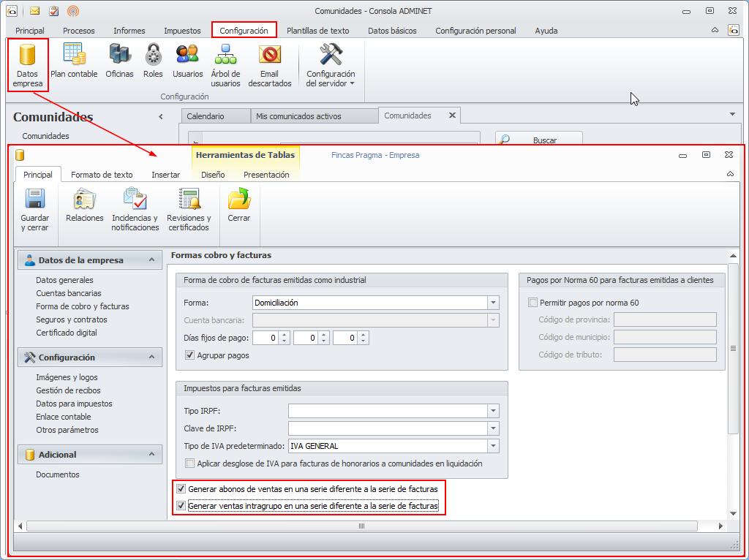
Task: Click the Empresa window cylinder icon
Action: (x=20, y=155)
